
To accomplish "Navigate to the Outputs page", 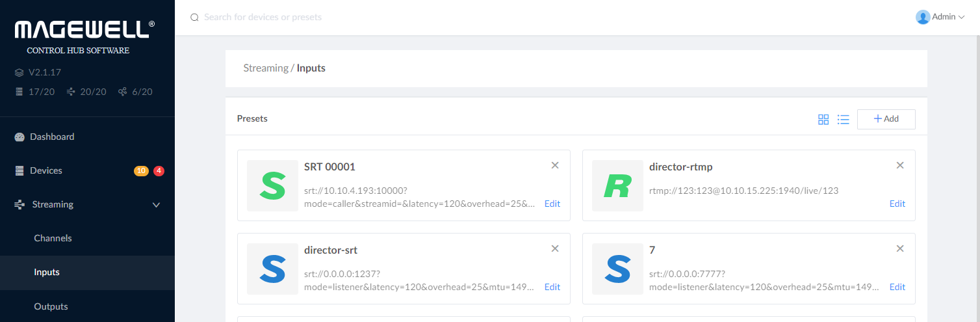I will click(51, 306).
